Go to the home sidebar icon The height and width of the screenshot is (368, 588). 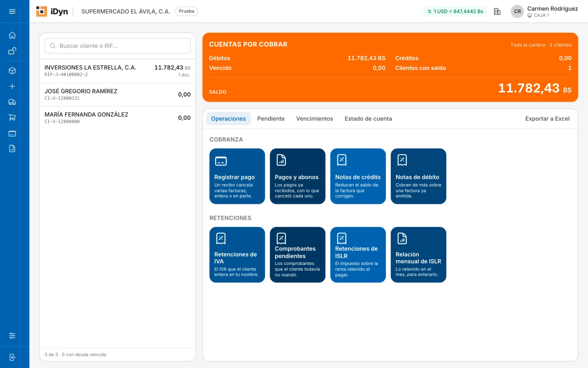[12, 35]
